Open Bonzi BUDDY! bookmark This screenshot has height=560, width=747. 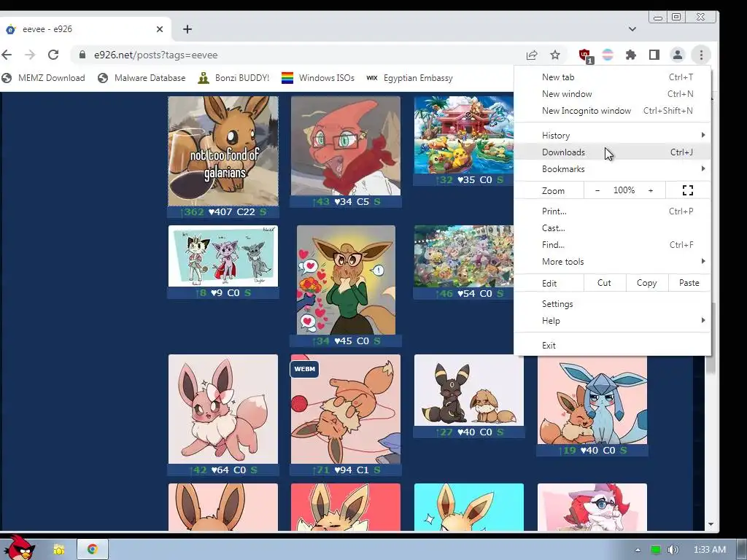tap(233, 78)
